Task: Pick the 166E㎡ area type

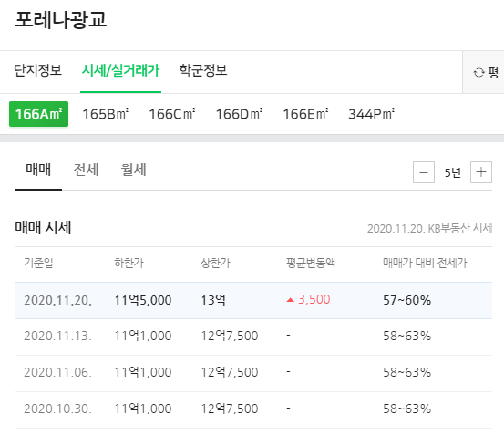Action: pyautogui.click(x=305, y=114)
